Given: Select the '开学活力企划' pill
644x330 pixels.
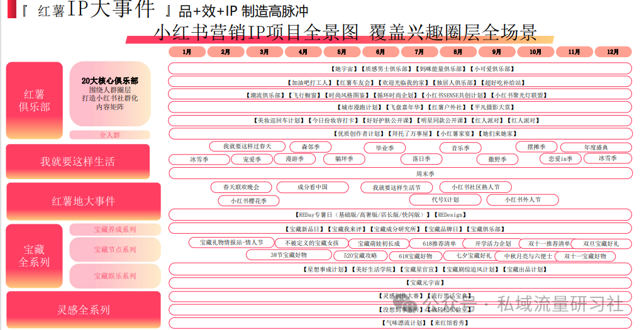Looking at the screenshot, I should [x=493, y=243].
